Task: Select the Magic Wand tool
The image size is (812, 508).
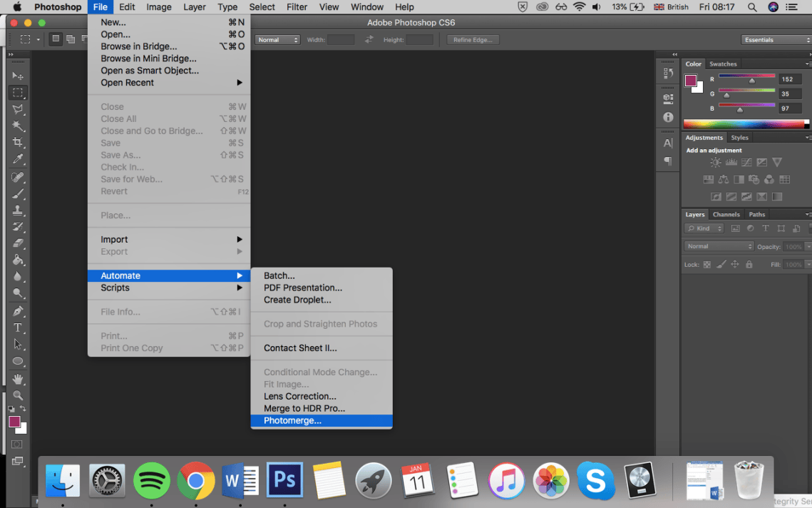Action: tap(18, 126)
